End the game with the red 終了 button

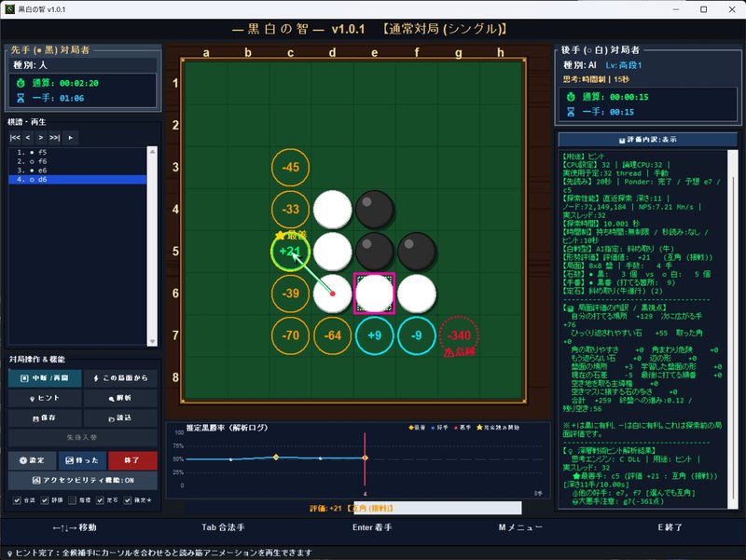click(x=132, y=460)
